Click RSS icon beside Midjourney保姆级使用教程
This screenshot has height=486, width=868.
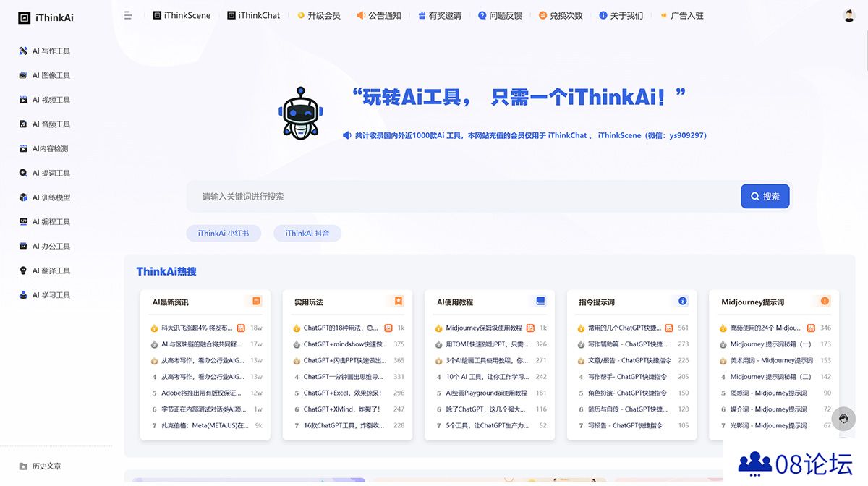tap(530, 328)
